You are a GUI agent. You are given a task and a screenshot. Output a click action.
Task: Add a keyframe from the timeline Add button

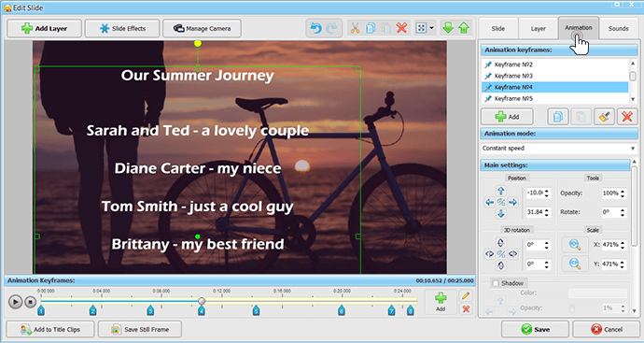[441, 302]
